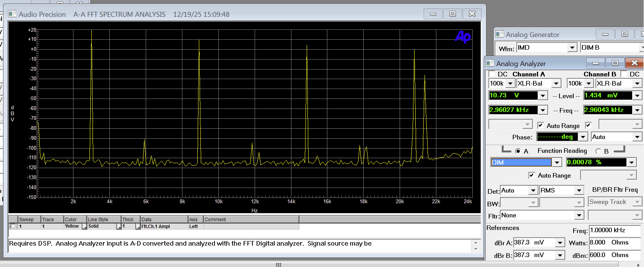644x267 pixels.
Task: Open Channel B frequency units dropdown
Action: tap(637, 110)
